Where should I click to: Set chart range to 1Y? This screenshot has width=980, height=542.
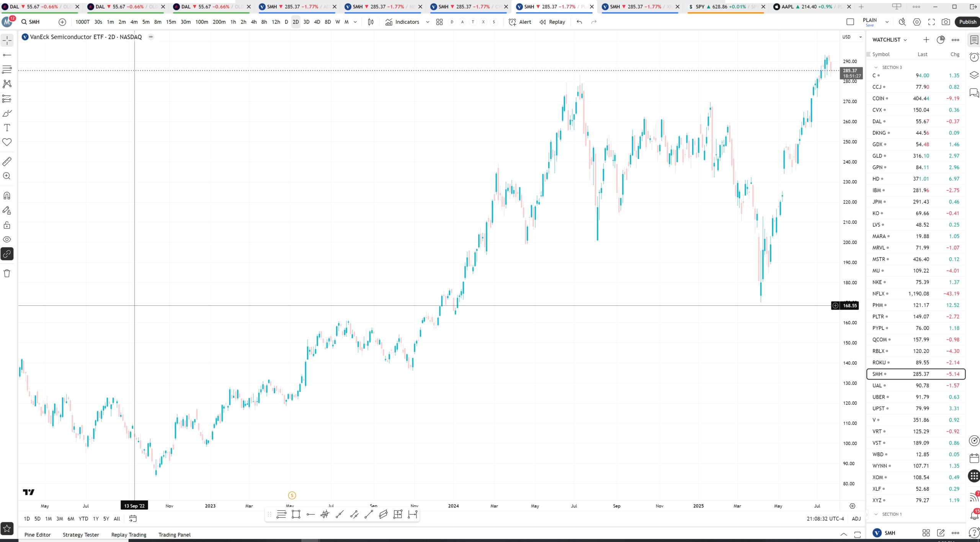point(96,519)
